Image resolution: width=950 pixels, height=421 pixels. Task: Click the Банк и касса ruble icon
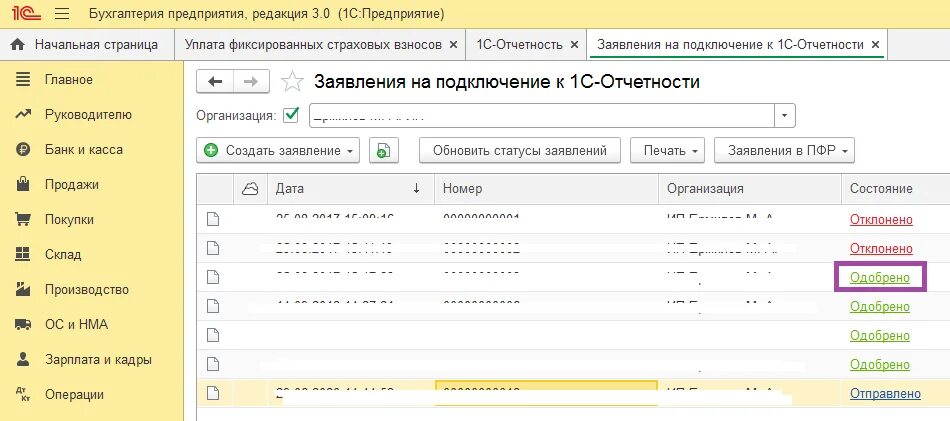pos(23,150)
